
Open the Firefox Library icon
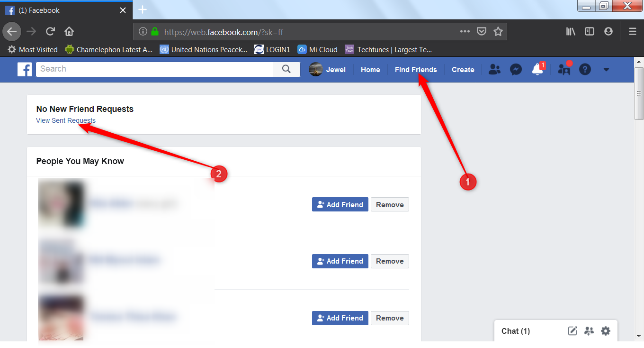(x=571, y=32)
